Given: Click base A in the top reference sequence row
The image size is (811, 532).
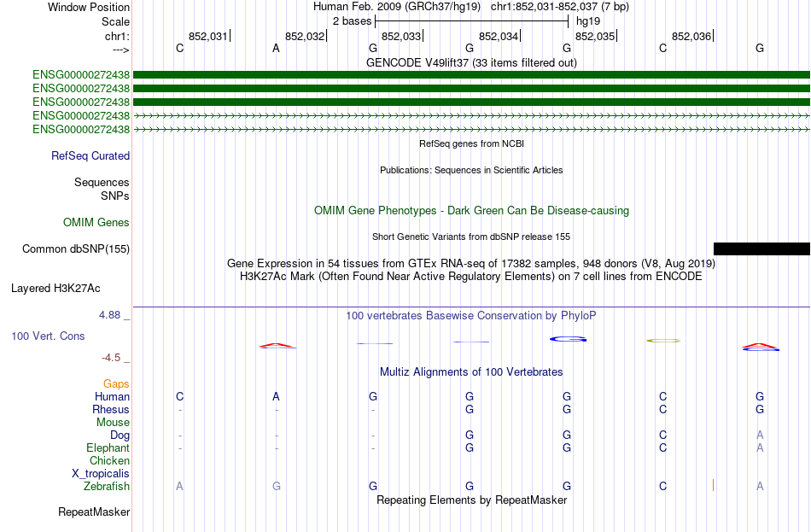Looking at the screenshot, I should 277,48.
